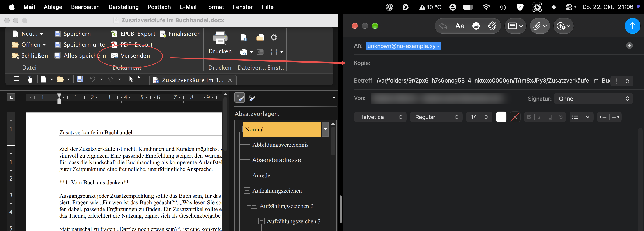Open the emoji picker in the Mail toolbar
Image resolution: width=644 pixels, height=231 pixels.
476,26
